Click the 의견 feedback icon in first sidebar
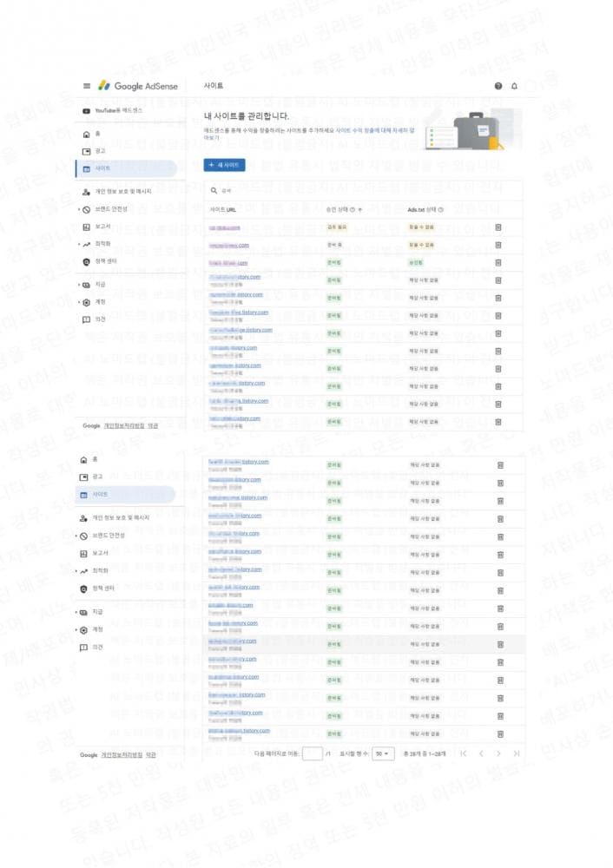This screenshot has height=868, width=613. pyautogui.click(x=86, y=319)
